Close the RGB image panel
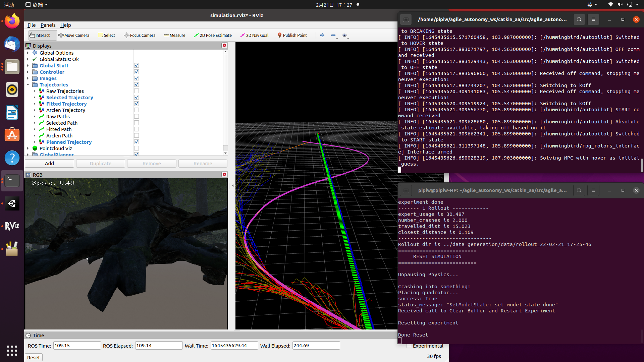Screen dimensions: 644x362 click(224, 174)
